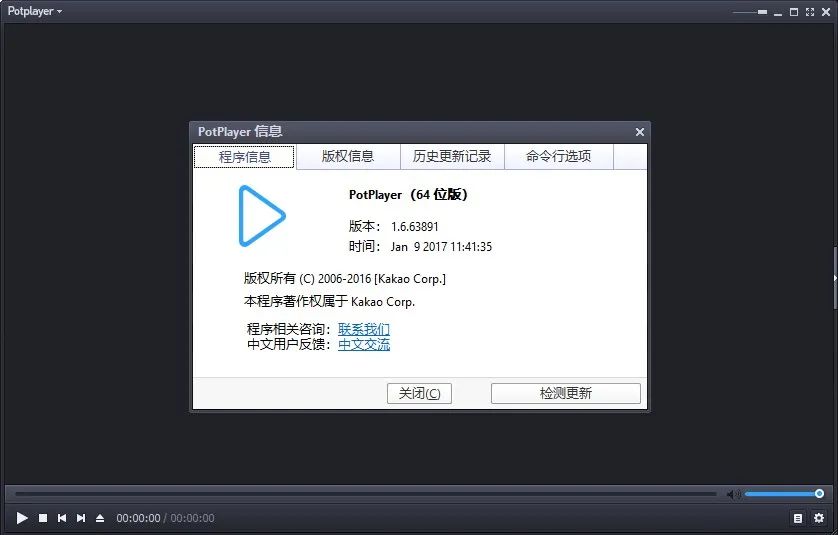Minimize the Potplayer window

click(778, 12)
